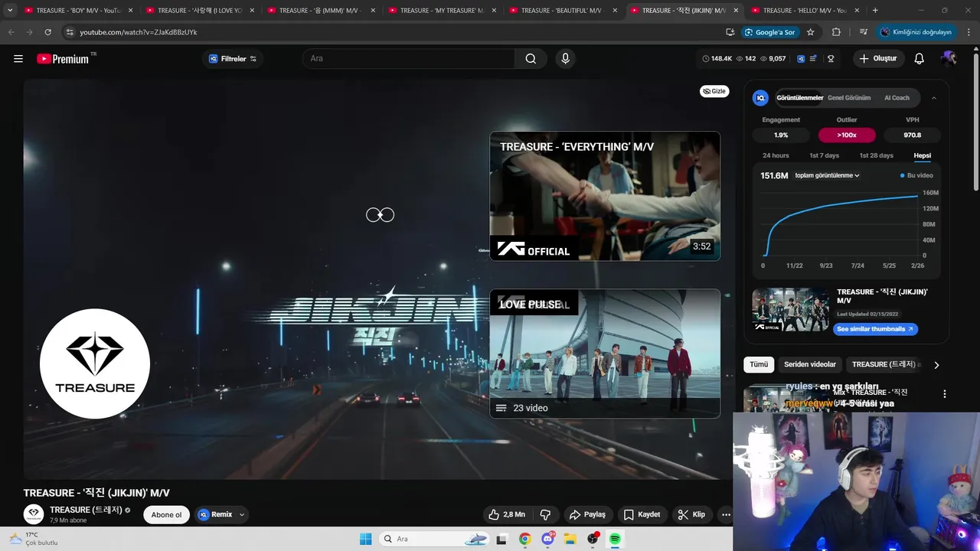Click the search magnifier button
The width and height of the screenshot is (980, 551).
pyautogui.click(x=531, y=59)
